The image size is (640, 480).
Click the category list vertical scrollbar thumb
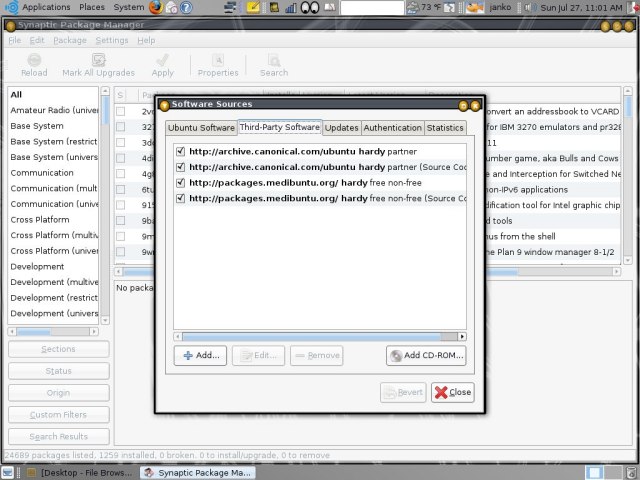pyautogui.click(x=105, y=110)
